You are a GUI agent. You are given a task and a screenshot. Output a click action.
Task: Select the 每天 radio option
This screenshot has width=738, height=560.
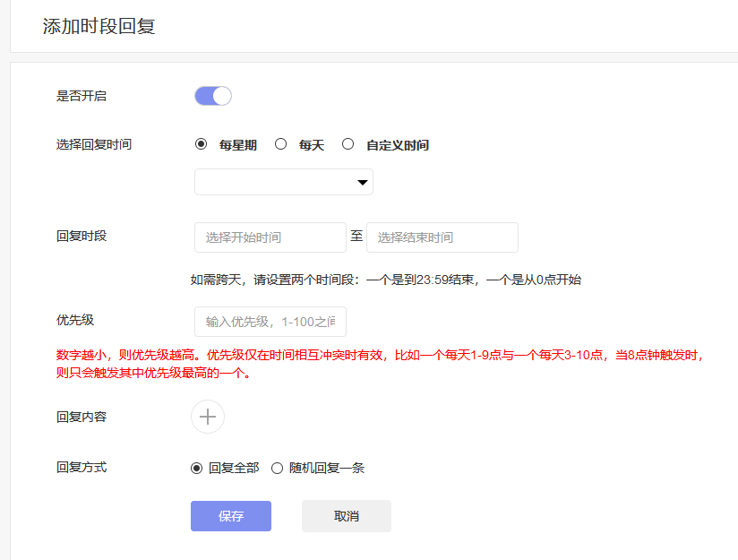tap(280, 144)
